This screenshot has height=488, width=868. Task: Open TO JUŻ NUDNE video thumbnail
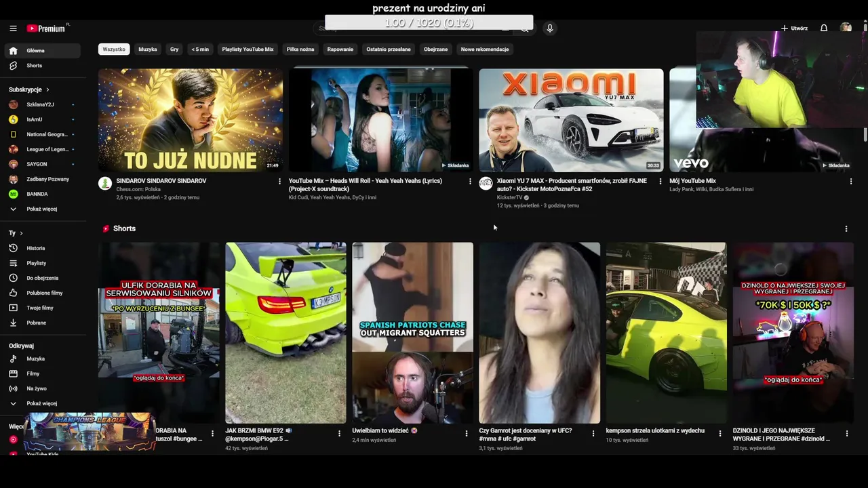coord(191,120)
